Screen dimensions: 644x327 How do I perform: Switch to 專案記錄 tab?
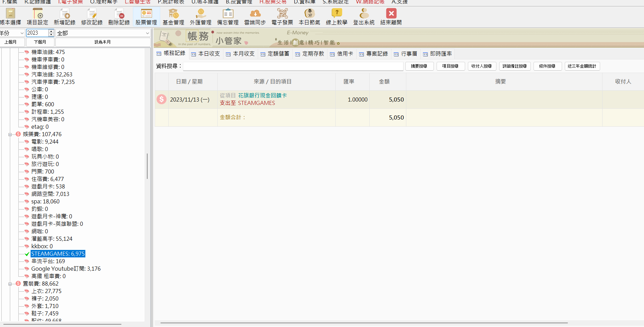pos(373,54)
